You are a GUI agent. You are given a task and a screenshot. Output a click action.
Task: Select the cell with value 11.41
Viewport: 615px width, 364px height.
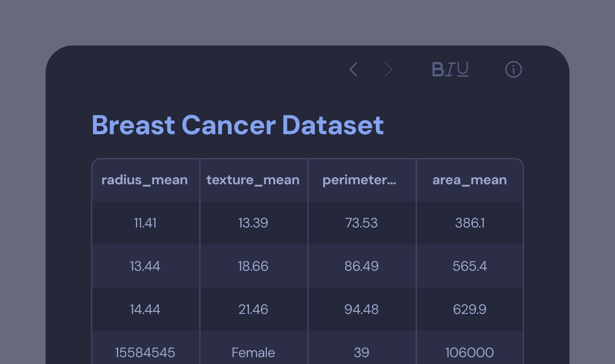pos(145,223)
